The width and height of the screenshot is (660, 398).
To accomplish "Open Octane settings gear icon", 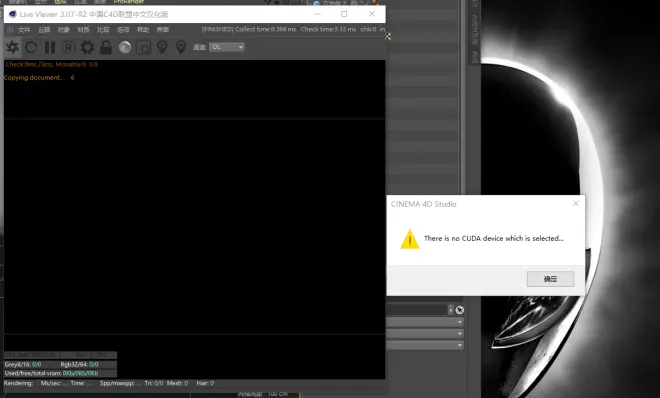I will click(88, 47).
